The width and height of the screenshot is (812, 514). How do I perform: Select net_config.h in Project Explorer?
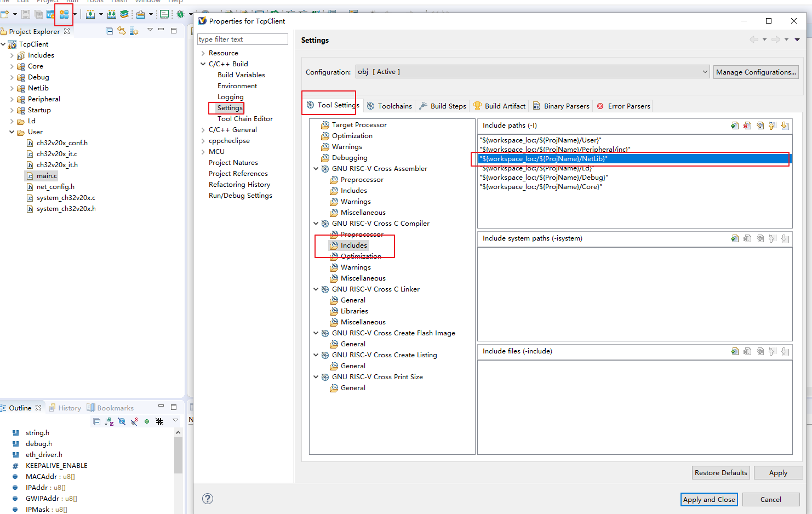[55, 187]
